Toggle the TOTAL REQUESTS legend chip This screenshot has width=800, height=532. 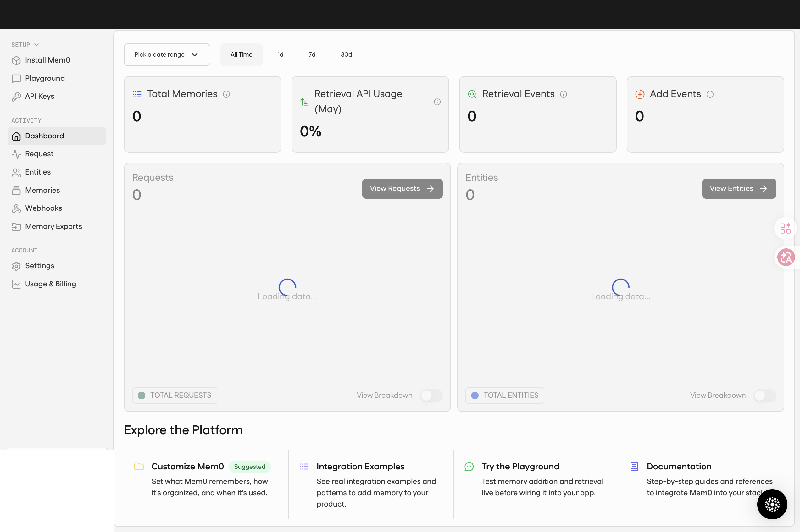pyautogui.click(x=175, y=395)
